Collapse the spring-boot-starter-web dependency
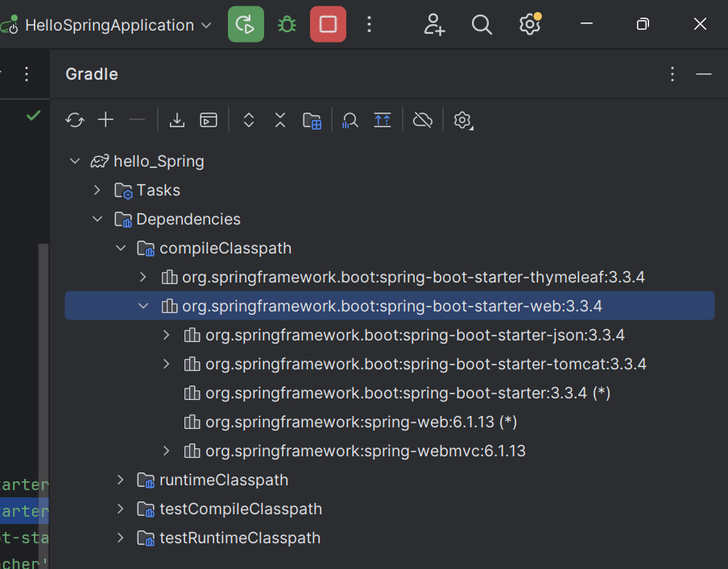728x569 pixels. [143, 306]
